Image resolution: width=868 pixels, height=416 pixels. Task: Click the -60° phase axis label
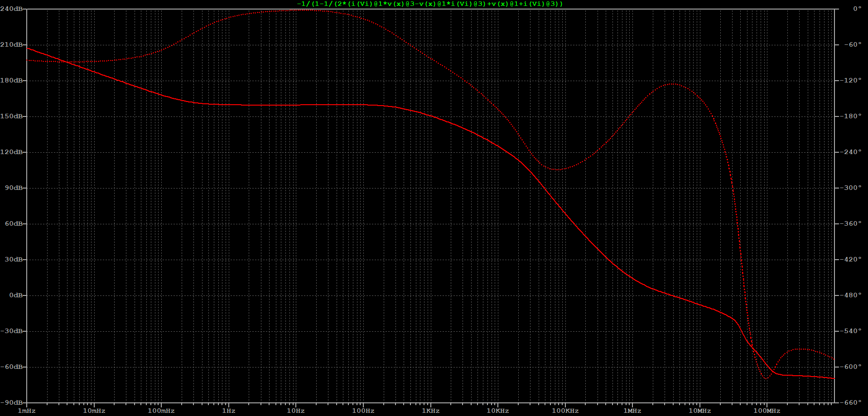tap(853, 44)
